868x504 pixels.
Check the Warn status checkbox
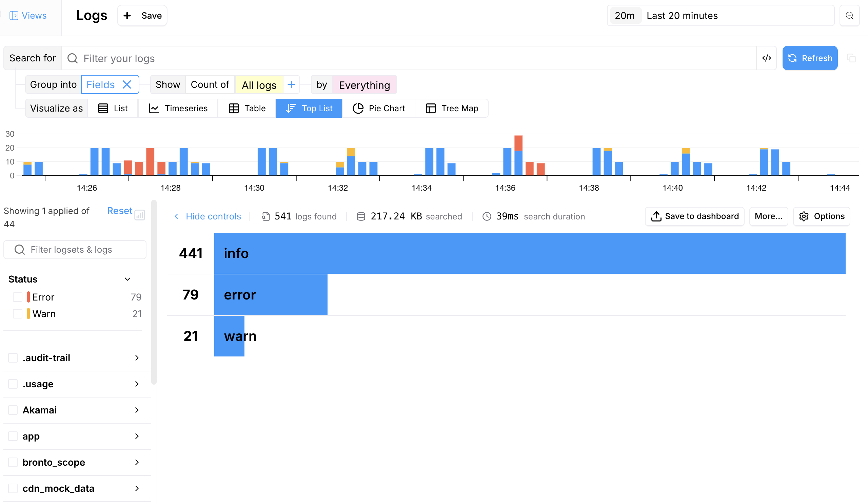(x=18, y=314)
